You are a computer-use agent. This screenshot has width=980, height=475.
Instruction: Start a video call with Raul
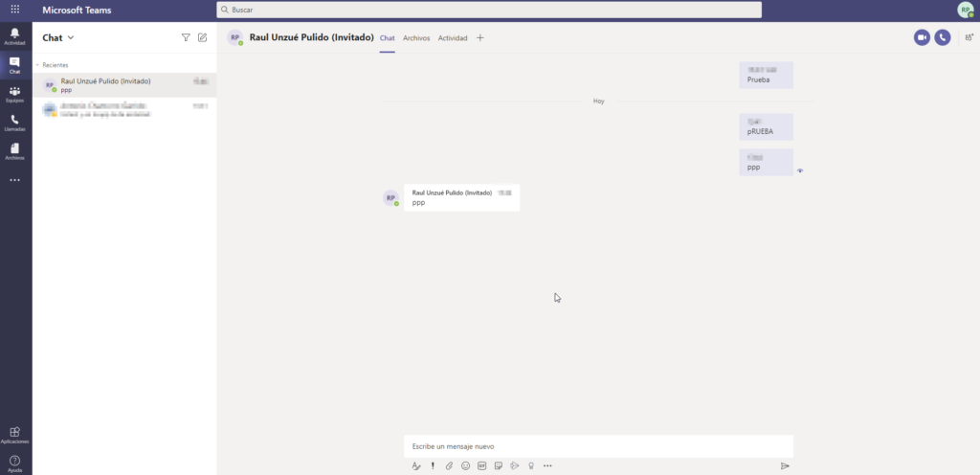point(922,37)
